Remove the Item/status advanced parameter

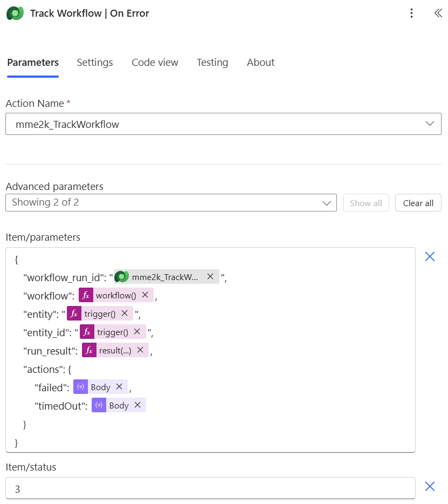[x=430, y=487]
